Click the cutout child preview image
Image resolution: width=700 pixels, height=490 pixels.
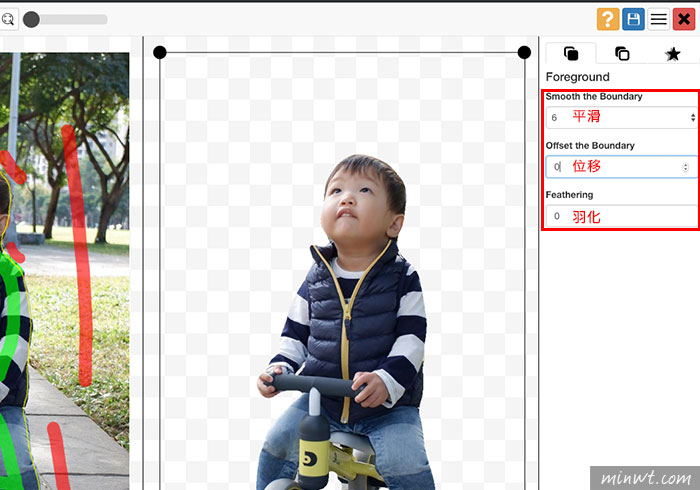click(x=346, y=322)
